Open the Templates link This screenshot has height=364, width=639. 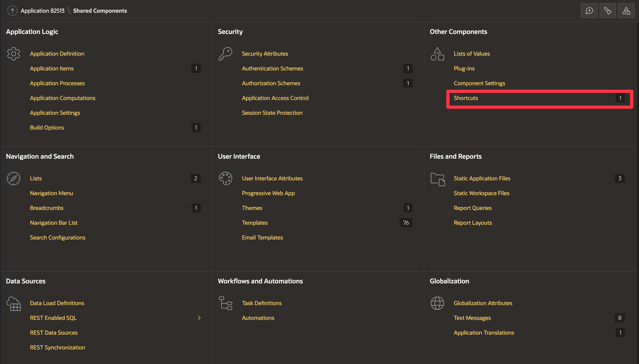coord(255,223)
